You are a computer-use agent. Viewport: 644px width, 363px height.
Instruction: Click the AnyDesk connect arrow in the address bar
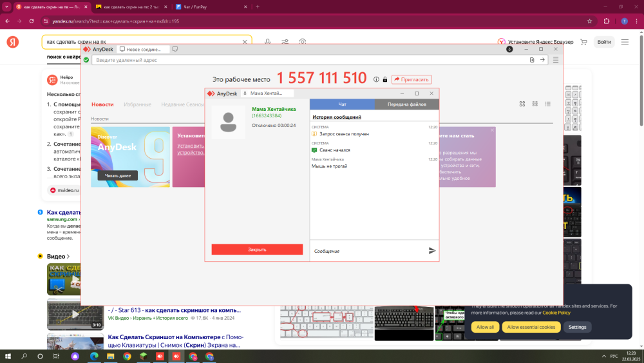coord(542,60)
